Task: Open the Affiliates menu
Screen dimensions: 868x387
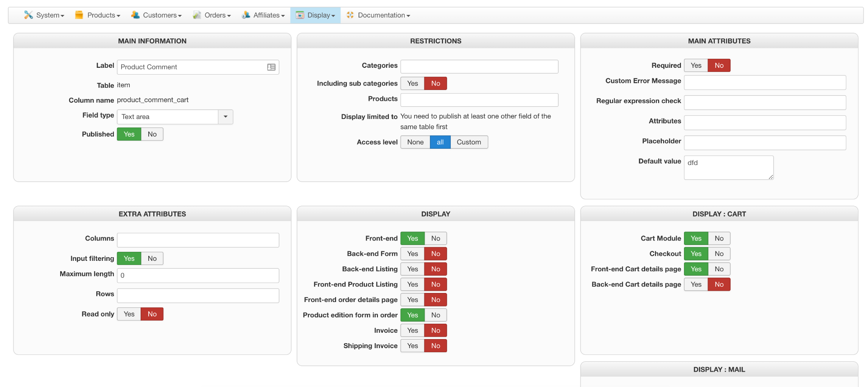Action: coord(263,15)
